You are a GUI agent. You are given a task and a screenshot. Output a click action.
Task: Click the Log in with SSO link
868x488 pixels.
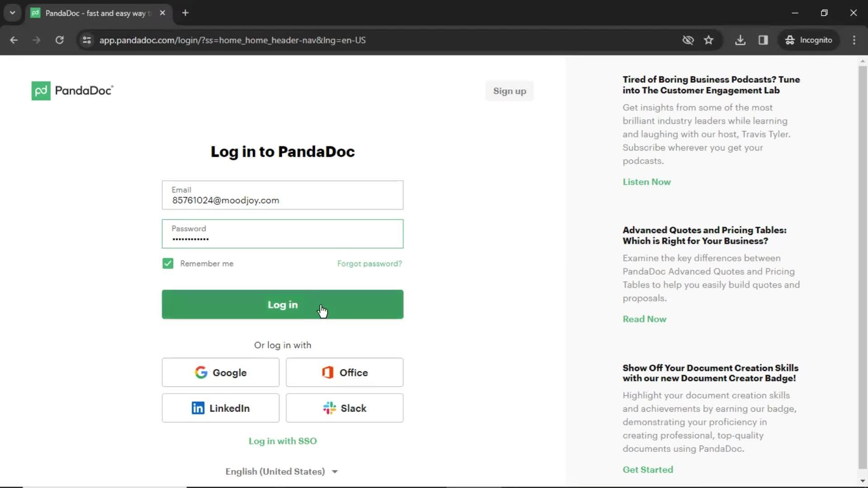point(283,441)
